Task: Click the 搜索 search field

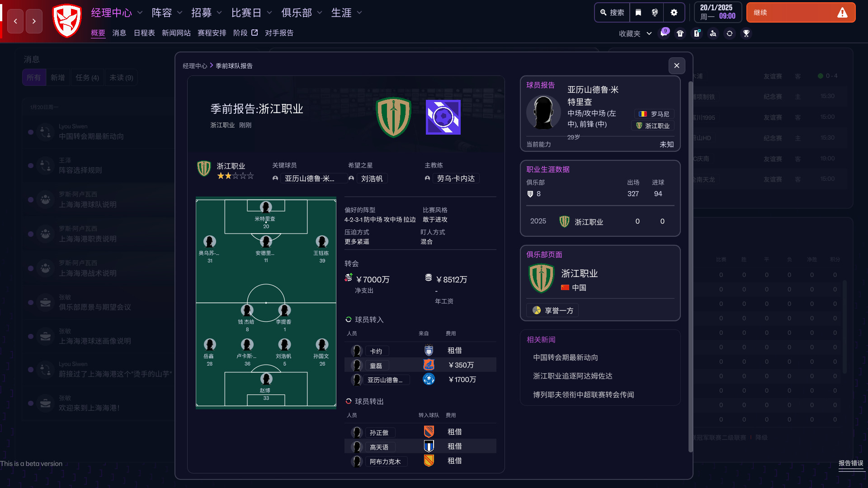Action: tap(613, 13)
